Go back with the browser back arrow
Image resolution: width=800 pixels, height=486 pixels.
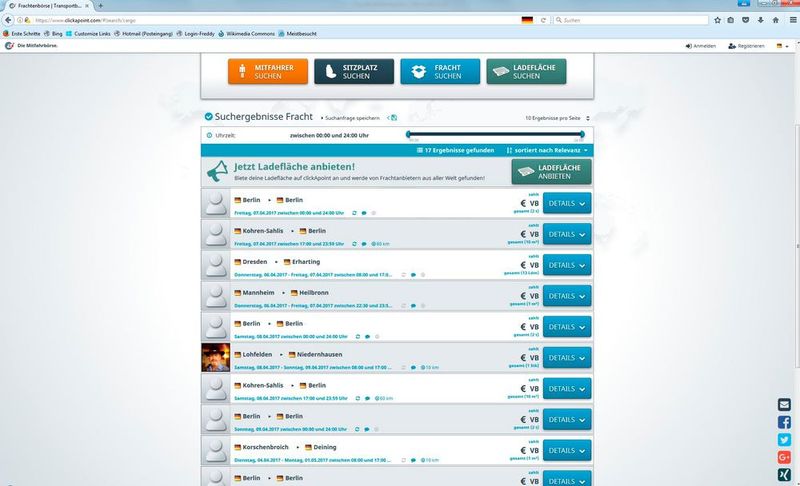[8, 20]
